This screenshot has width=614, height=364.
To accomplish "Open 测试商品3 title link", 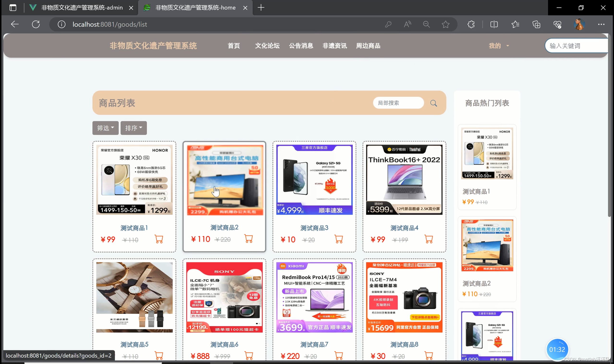I will 314,228.
